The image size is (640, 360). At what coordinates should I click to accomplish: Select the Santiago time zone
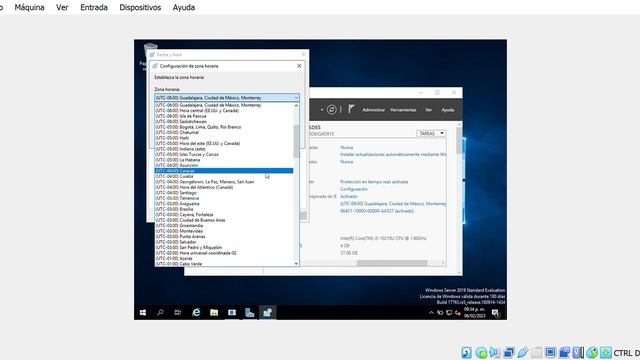point(224,193)
